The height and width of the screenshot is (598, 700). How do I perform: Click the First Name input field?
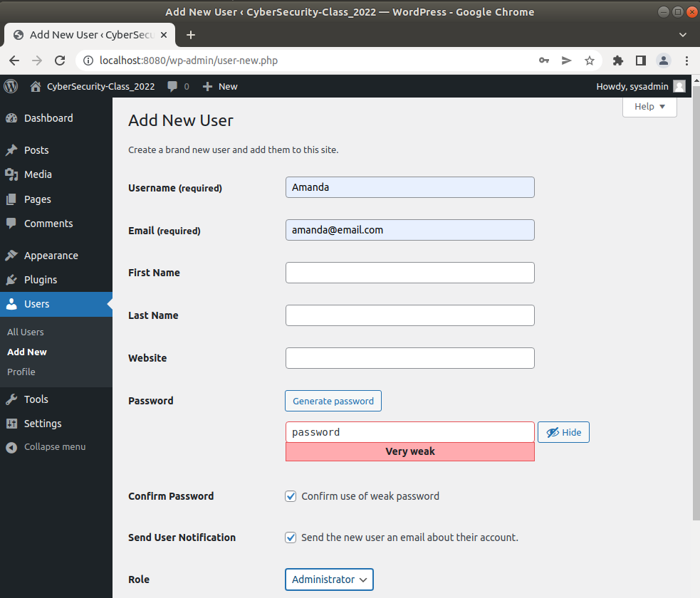(x=410, y=273)
